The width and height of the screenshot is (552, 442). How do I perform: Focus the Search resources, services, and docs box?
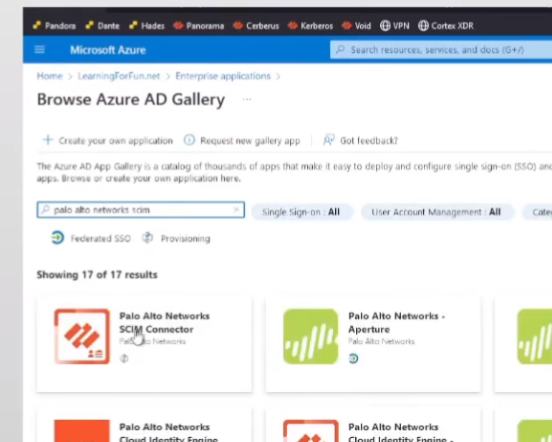441,50
